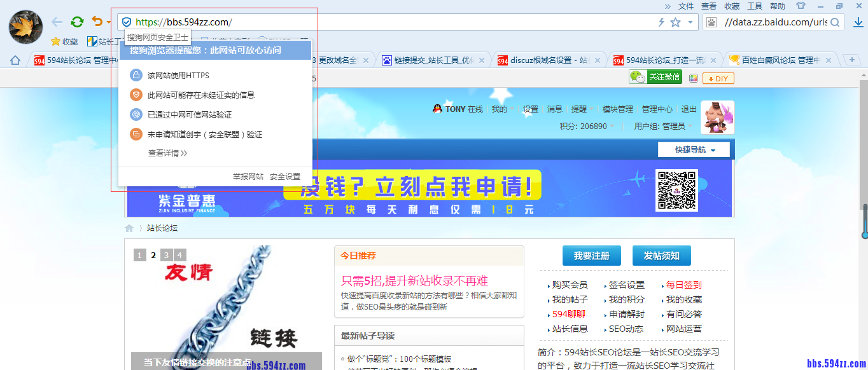Expand the 快捷导航 dropdown
This screenshot has height=370, width=868.
tap(693, 149)
